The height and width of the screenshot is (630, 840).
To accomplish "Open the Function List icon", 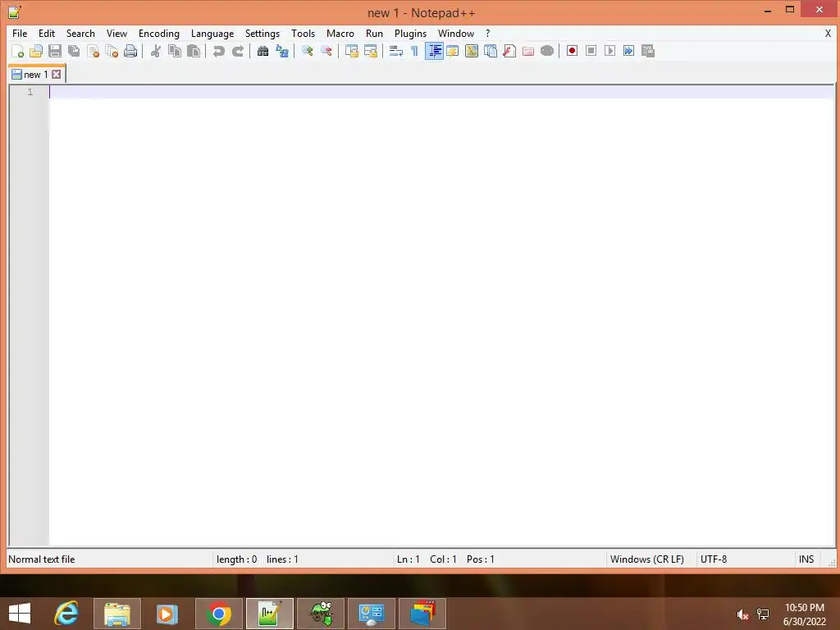I will click(509, 51).
